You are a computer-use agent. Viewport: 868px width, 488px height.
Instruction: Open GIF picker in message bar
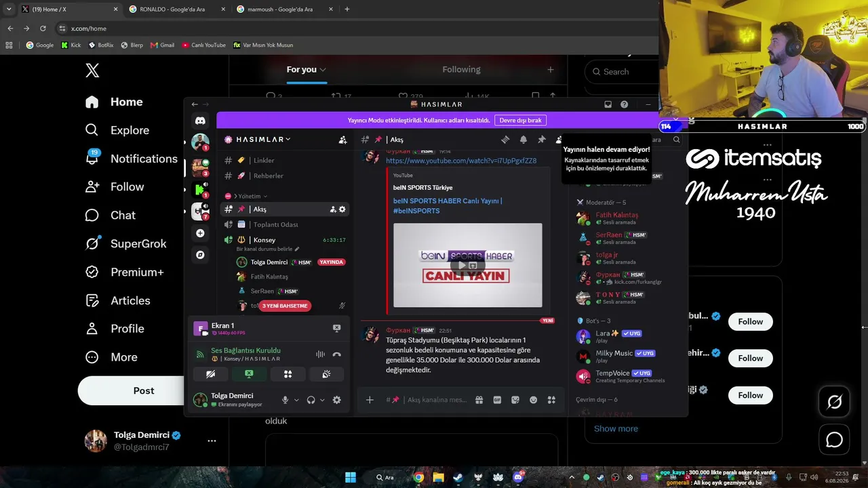click(x=497, y=400)
